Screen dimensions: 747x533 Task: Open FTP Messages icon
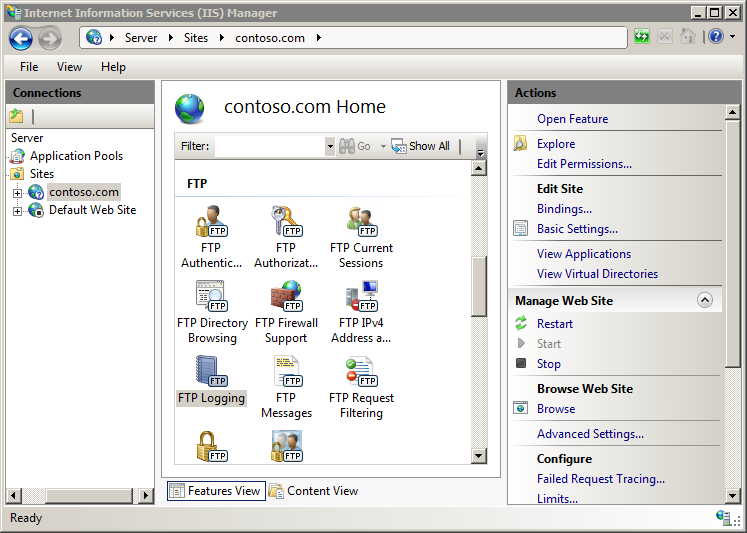[287, 371]
